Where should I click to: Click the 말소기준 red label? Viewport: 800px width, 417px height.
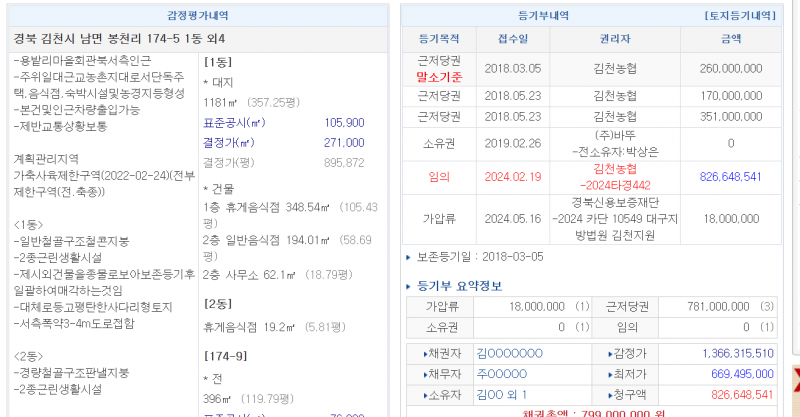[x=438, y=75]
